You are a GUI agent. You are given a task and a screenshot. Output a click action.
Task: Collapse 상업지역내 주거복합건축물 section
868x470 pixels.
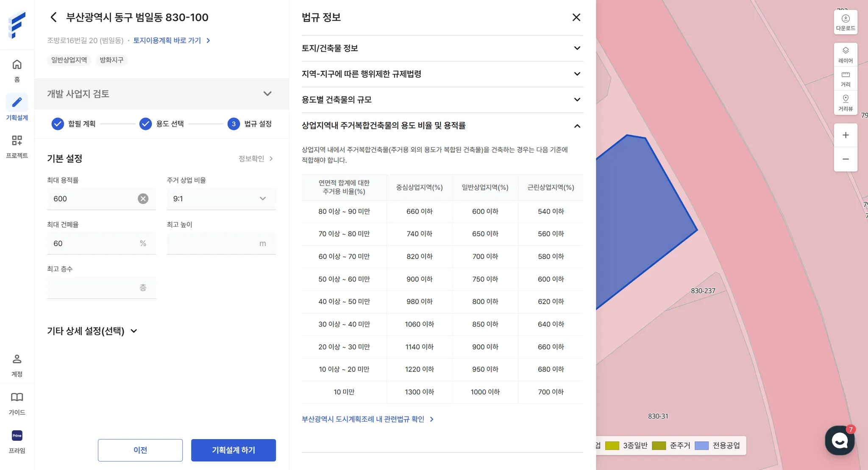click(x=577, y=126)
